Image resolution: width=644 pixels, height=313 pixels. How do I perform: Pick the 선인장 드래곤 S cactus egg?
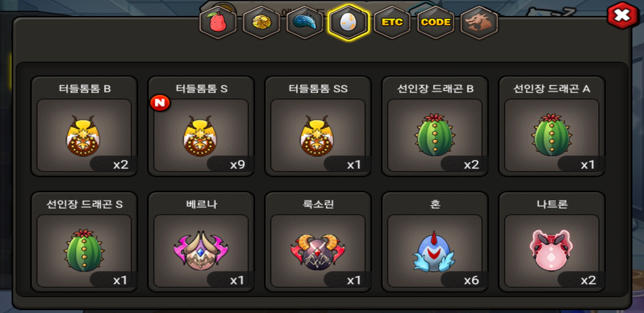pyautogui.click(x=84, y=242)
